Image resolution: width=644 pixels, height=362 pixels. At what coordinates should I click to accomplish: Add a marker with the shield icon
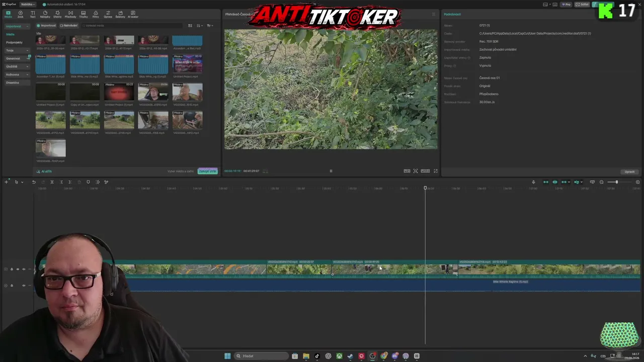pos(88,182)
